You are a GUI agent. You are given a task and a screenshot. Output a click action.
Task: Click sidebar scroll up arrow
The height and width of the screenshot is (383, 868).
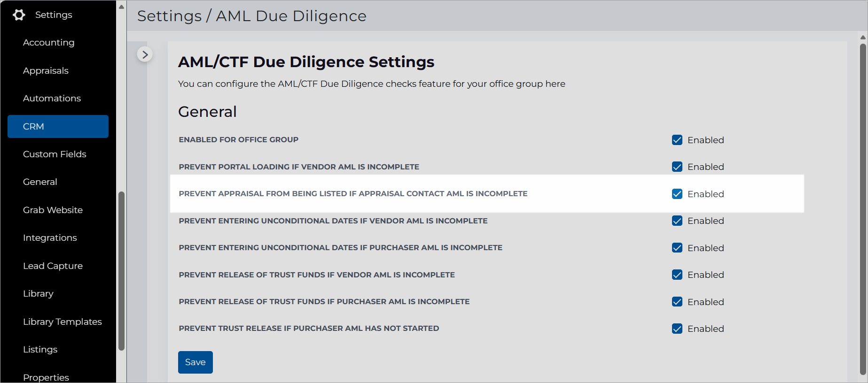pyautogui.click(x=121, y=7)
